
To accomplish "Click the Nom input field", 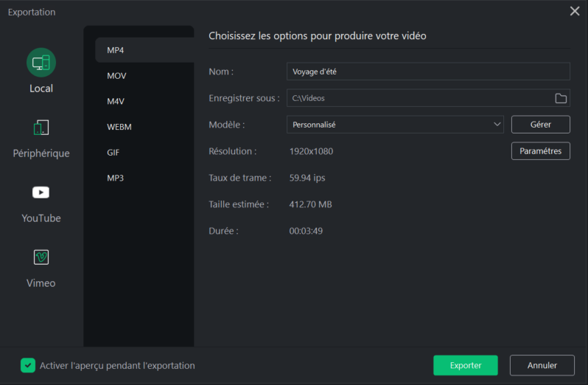I will [428, 72].
